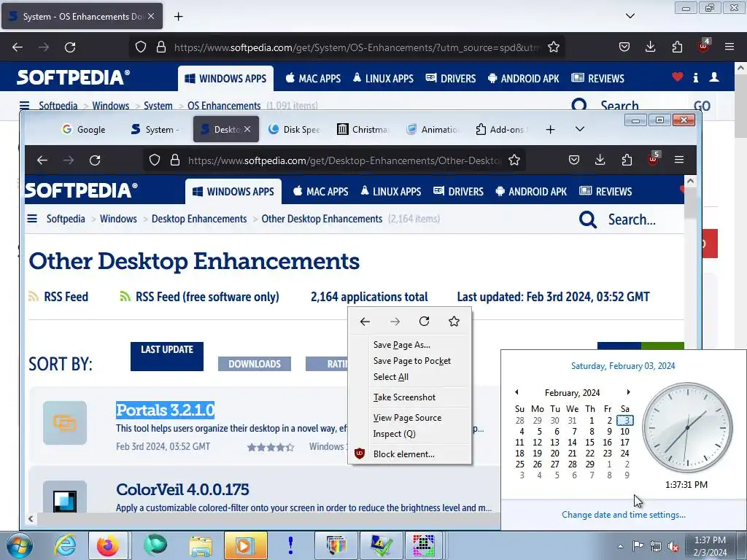Viewport: 747px width, 560px height.
Task: Switch to the Google tab
Action: coord(84,130)
